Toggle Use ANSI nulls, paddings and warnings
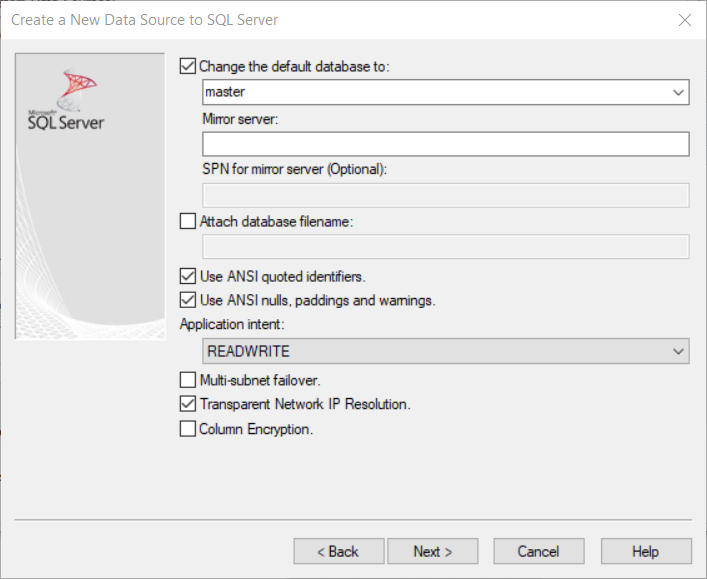The width and height of the screenshot is (707, 579). tap(188, 300)
